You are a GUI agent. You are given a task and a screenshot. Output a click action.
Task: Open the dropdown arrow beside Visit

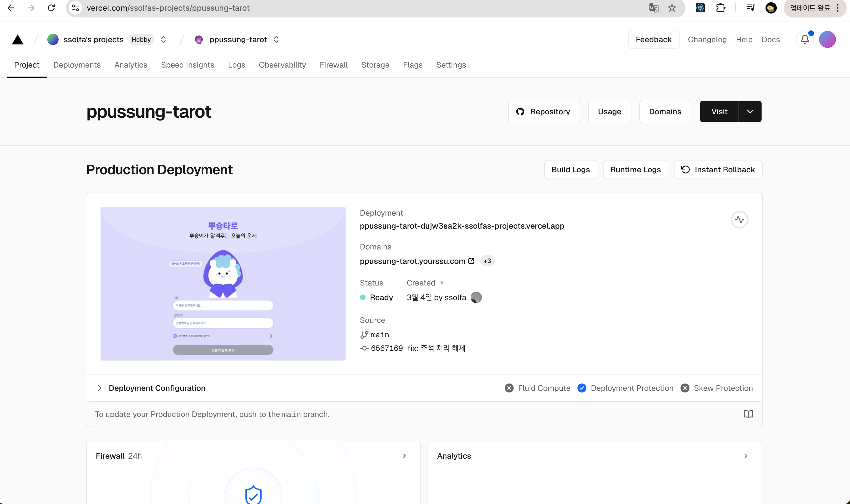tap(750, 111)
